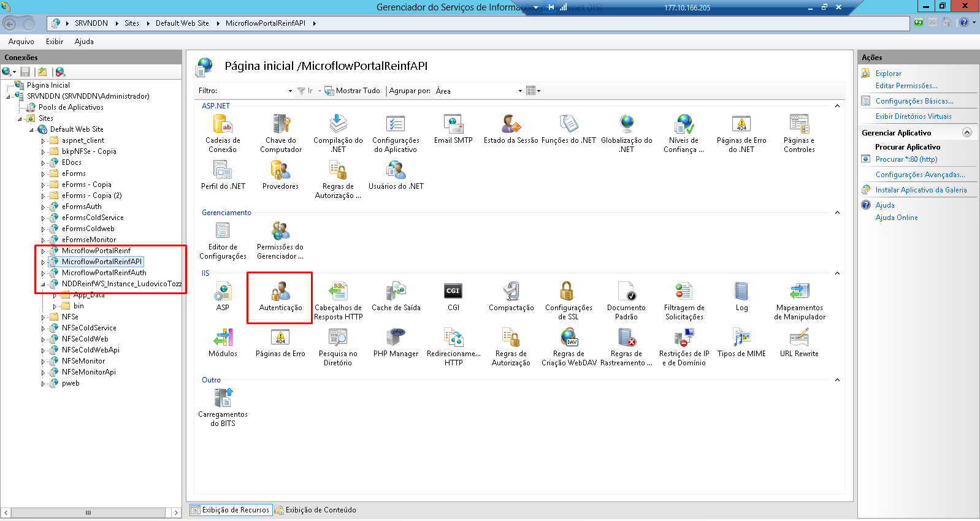Expand the MicroflowPortalReinfAuth tree node
The image size is (980, 521).
tap(43, 273)
